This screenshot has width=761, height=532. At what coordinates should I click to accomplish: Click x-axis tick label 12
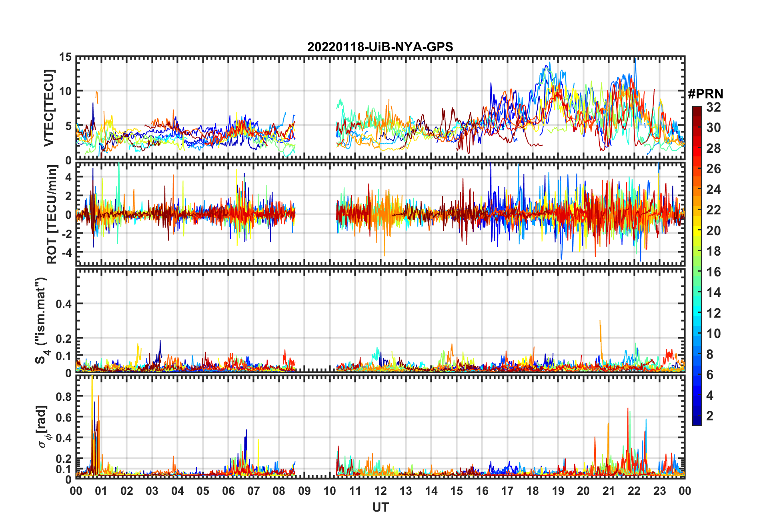pos(380,491)
